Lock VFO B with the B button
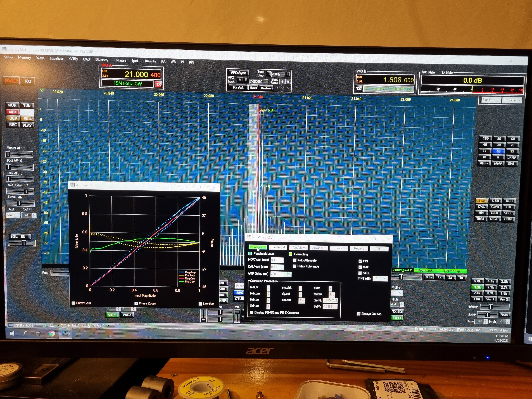The width and height of the screenshot is (532, 399). (246, 80)
